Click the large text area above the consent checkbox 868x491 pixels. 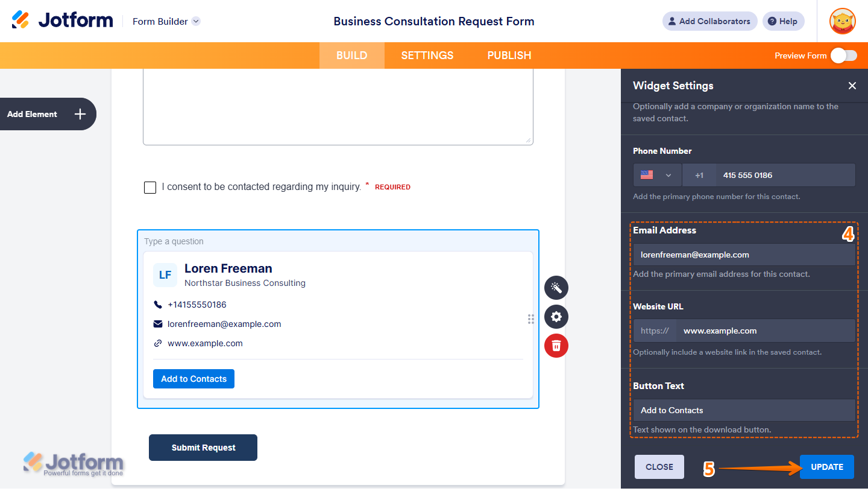pos(338,107)
